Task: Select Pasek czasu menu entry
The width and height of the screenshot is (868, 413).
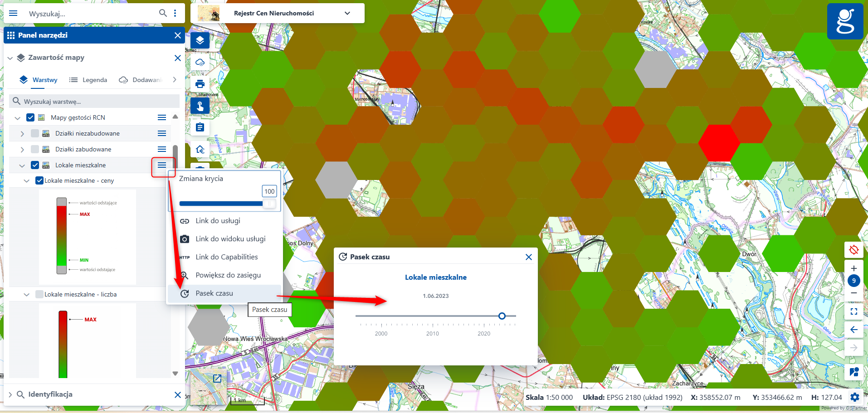Action: (x=214, y=293)
